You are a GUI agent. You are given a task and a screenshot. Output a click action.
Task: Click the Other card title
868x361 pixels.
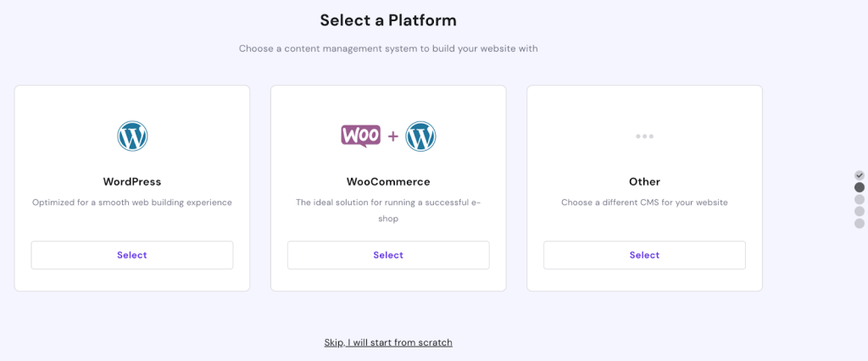click(x=644, y=181)
